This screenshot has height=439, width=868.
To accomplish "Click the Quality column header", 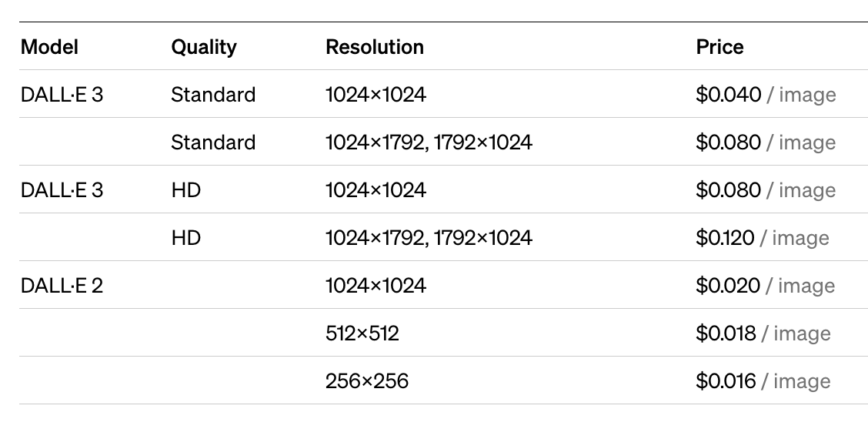I will [x=204, y=47].
